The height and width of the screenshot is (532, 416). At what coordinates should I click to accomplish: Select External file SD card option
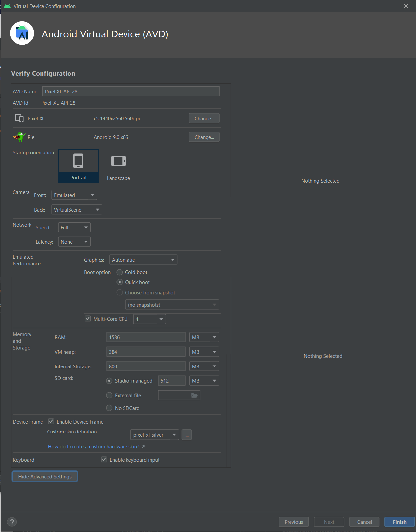point(109,395)
